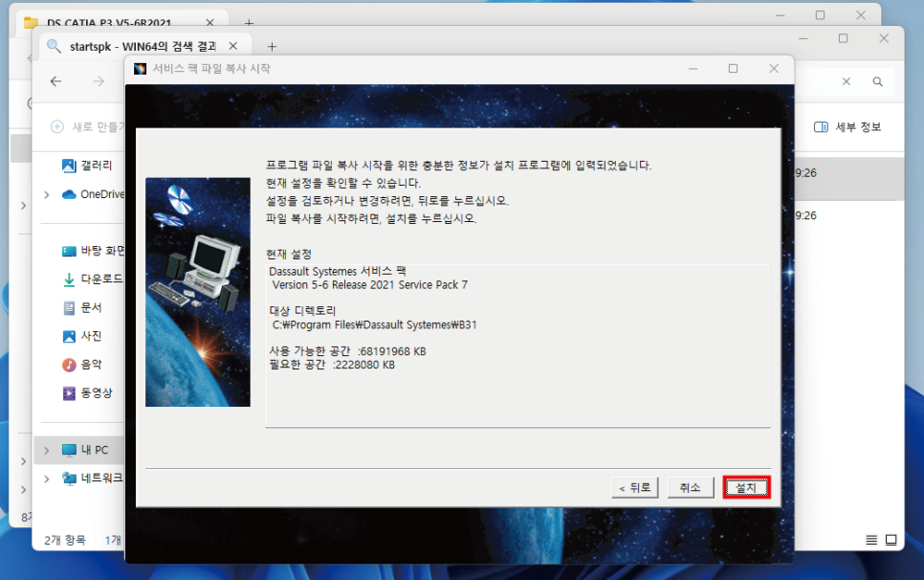Close the service pack installer window
This screenshot has width=924, height=580.
[x=774, y=69]
